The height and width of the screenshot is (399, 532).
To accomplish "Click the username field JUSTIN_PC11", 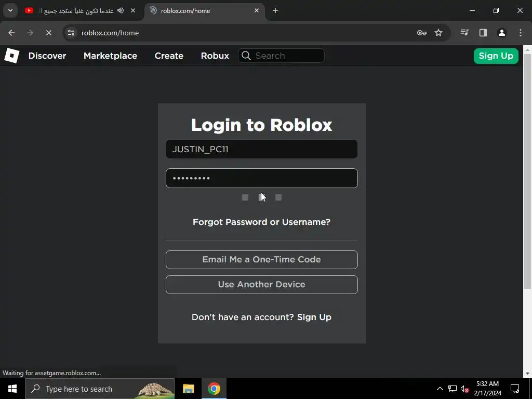I will (x=262, y=149).
